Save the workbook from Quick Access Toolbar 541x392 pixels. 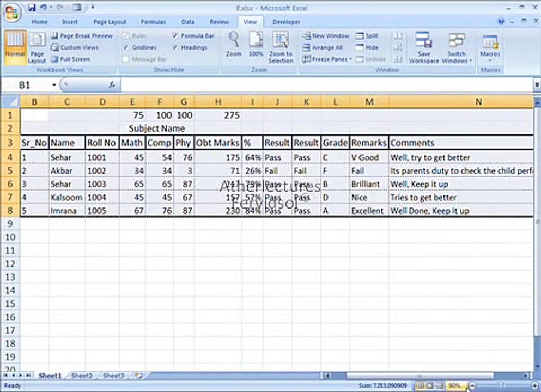pyautogui.click(x=32, y=7)
